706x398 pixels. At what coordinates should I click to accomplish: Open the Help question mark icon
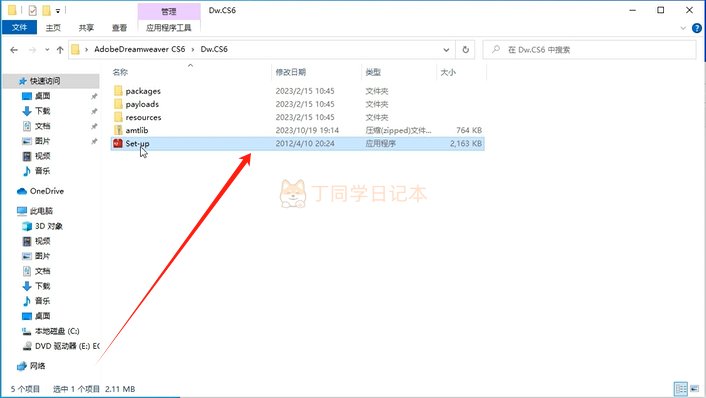[x=697, y=28]
